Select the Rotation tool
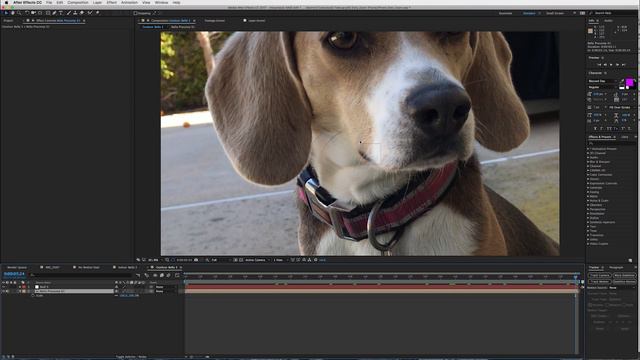The width and height of the screenshot is (640, 360). [x=27, y=13]
